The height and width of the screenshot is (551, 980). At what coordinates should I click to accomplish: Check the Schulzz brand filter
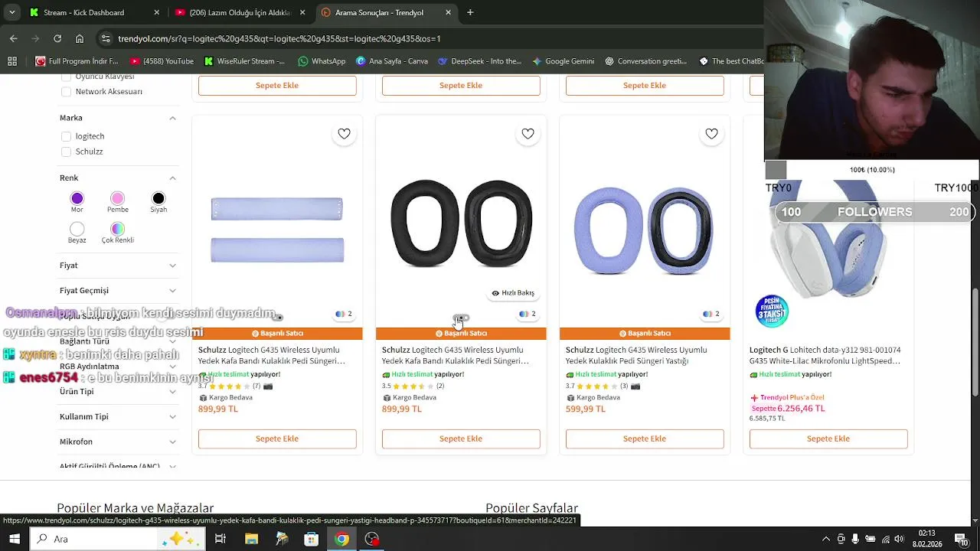tap(66, 152)
